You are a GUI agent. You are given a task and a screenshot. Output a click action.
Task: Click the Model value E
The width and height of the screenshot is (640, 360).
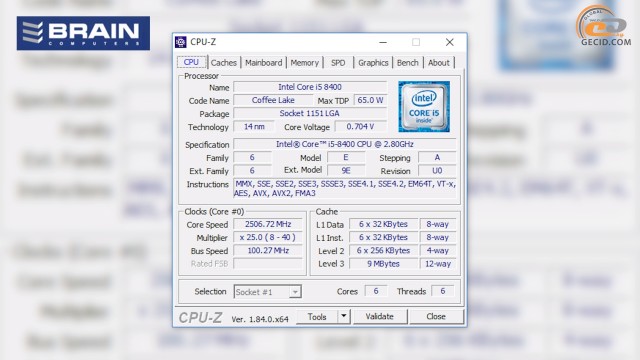346,158
